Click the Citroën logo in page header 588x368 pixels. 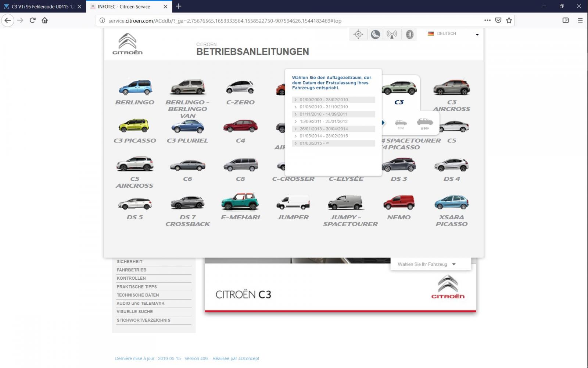(128, 44)
